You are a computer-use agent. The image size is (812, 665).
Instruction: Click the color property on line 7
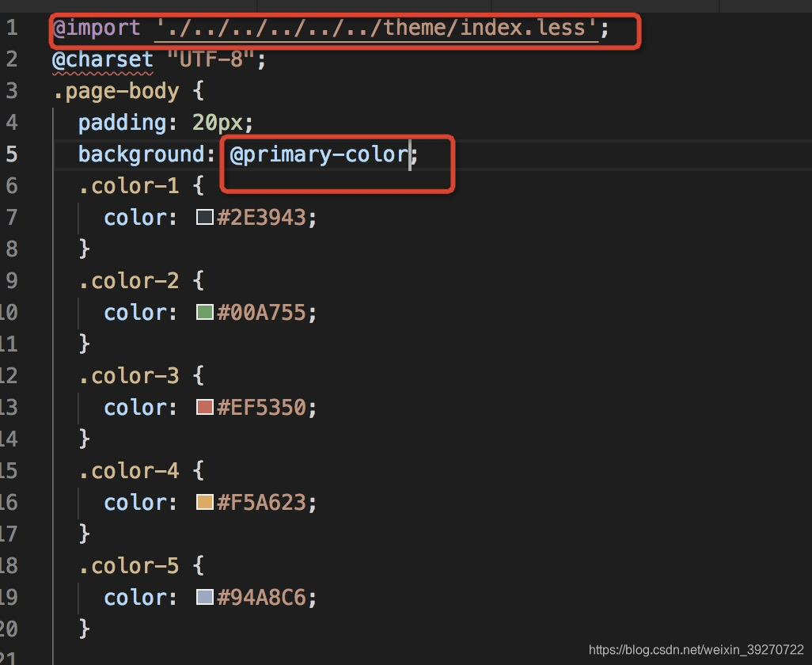click(x=135, y=218)
